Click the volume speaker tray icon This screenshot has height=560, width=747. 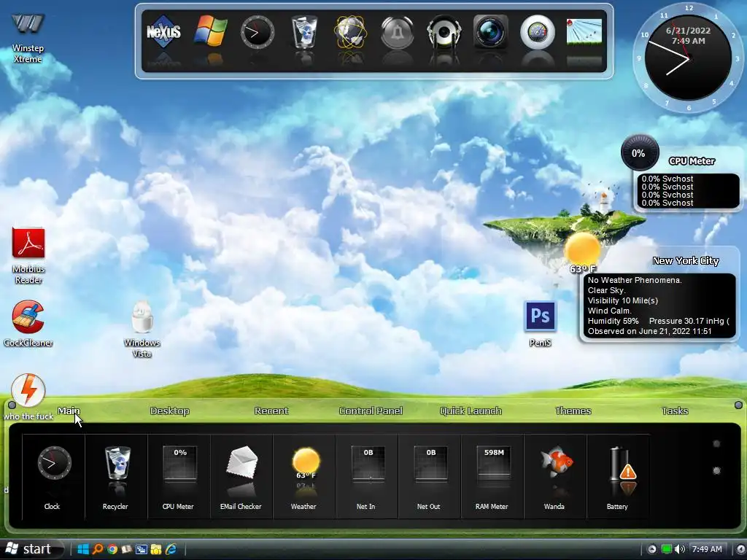pos(680,549)
